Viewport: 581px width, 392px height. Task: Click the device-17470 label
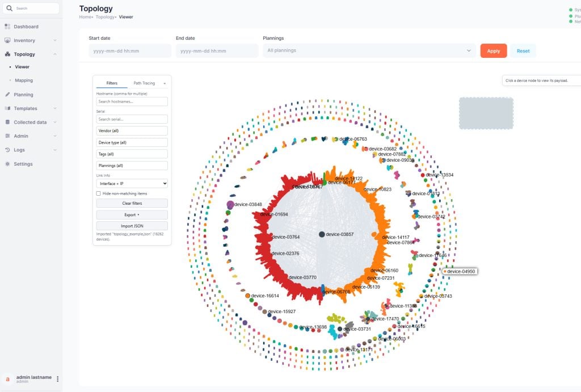385,319
